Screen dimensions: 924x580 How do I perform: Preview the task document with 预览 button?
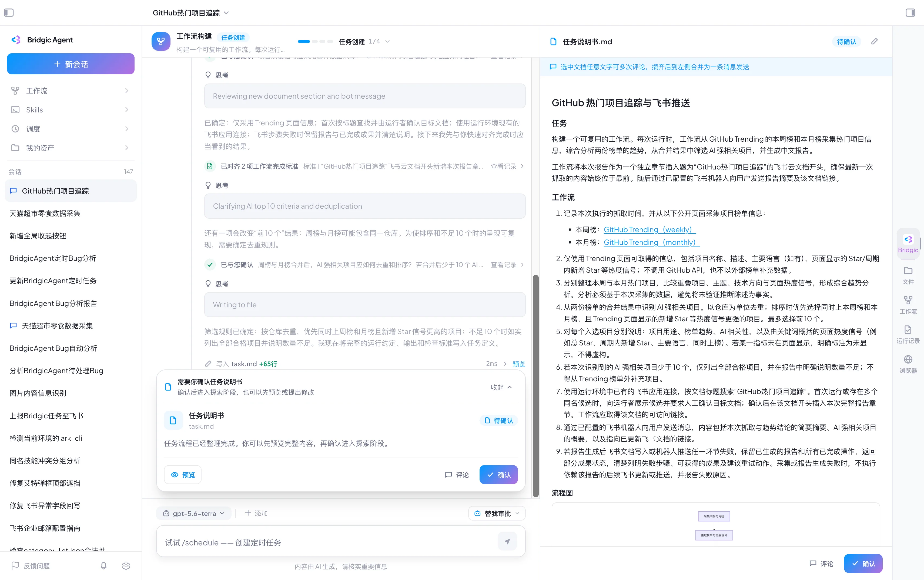(x=183, y=475)
